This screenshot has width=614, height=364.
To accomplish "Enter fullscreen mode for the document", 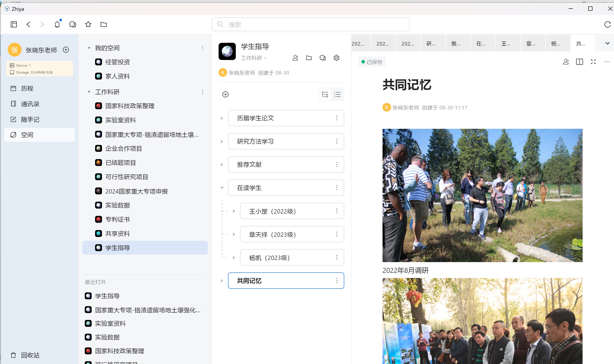I will pyautogui.click(x=593, y=62).
